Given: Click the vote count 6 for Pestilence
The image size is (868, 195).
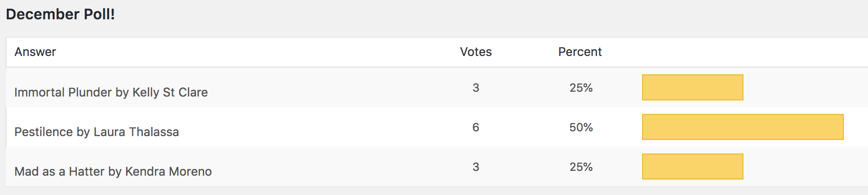Looking at the screenshot, I should pos(476,127).
